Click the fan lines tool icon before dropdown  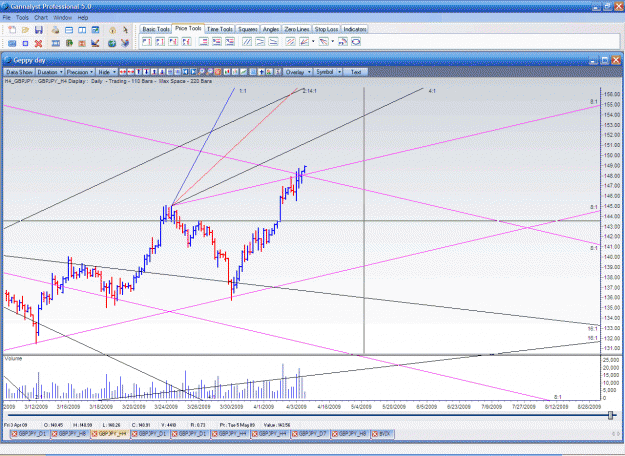pyautogui.click(x=304, y=41)
